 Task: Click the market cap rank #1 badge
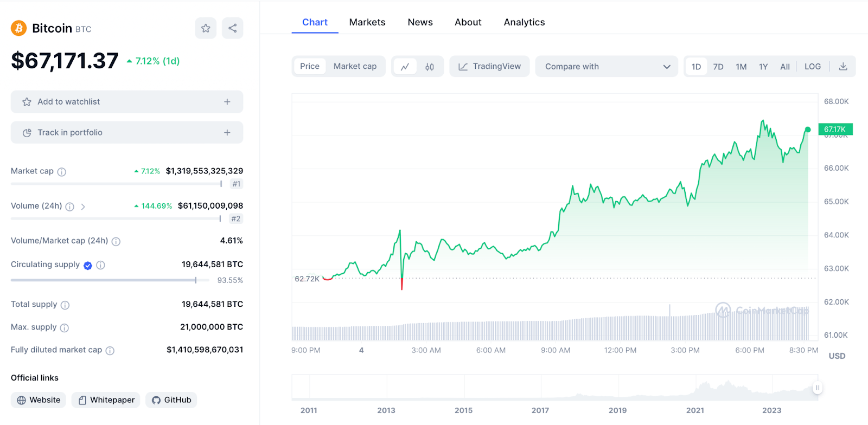pyautogui.click(x=236, y=184)
